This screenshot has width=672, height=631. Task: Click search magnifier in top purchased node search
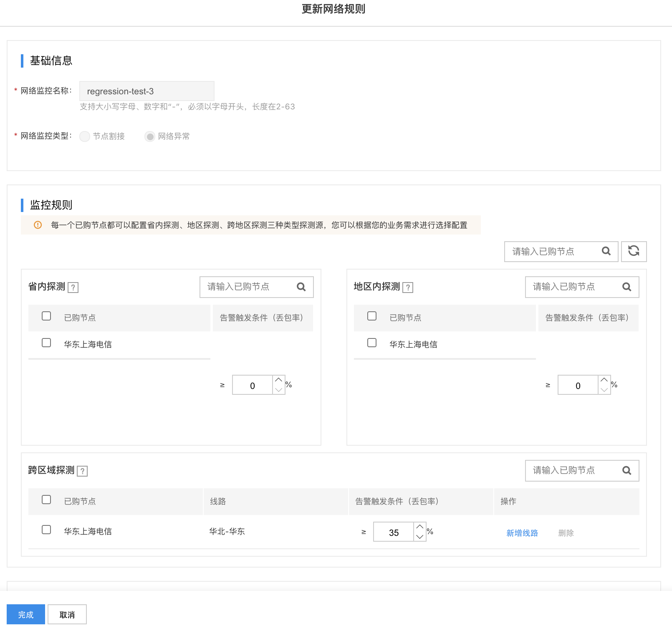606,251
